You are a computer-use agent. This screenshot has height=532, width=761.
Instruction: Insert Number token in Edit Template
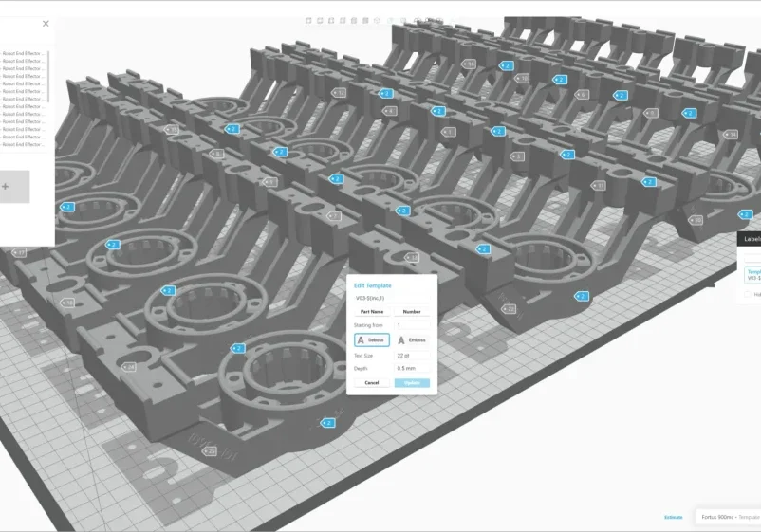[412, 311]
